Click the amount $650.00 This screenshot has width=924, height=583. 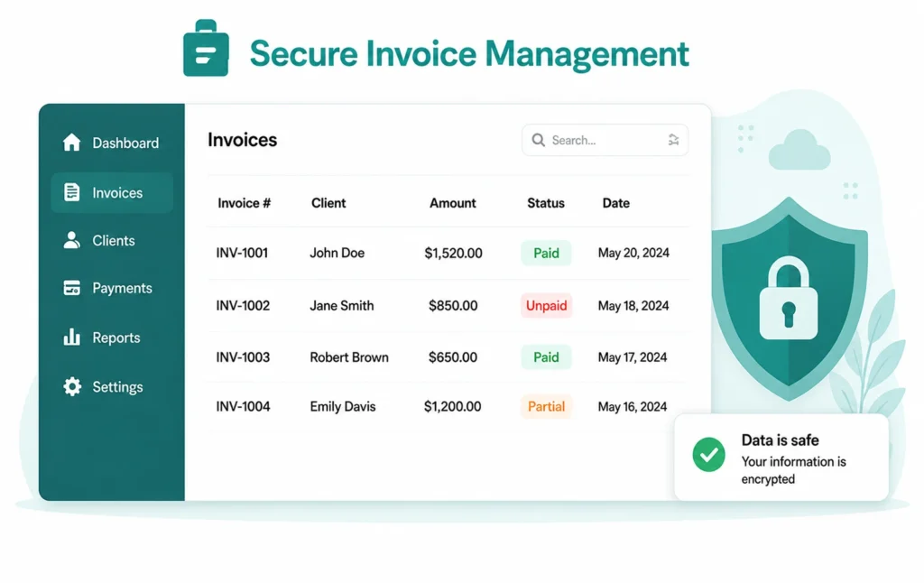point(453,357)
